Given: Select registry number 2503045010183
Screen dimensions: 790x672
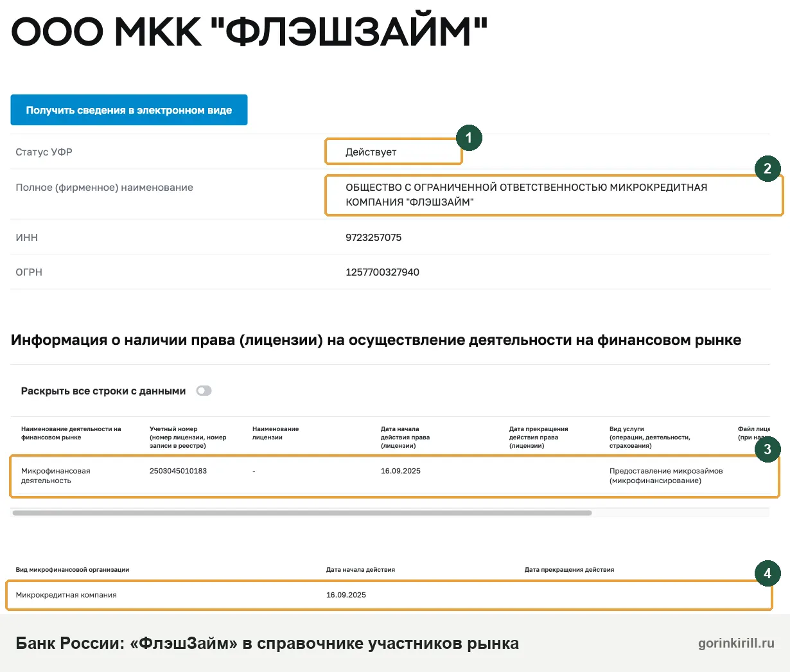Looking at the screenshot, I should (x=178, y=471).
